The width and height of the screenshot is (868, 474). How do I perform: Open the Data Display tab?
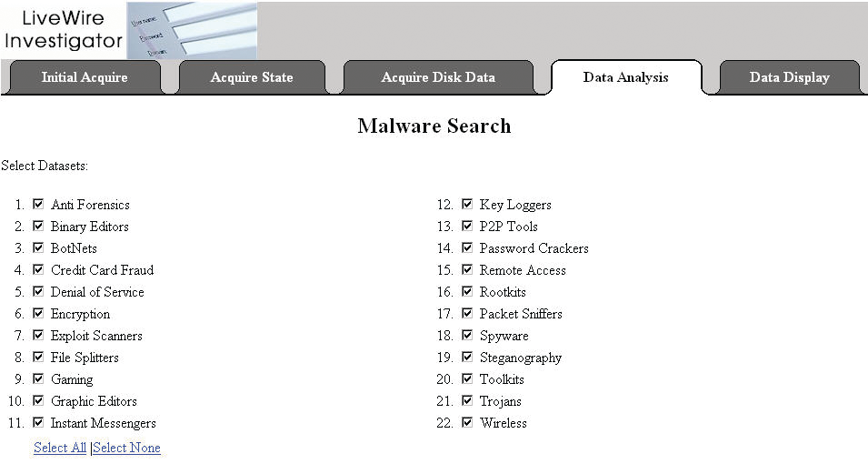coord(790,77)
